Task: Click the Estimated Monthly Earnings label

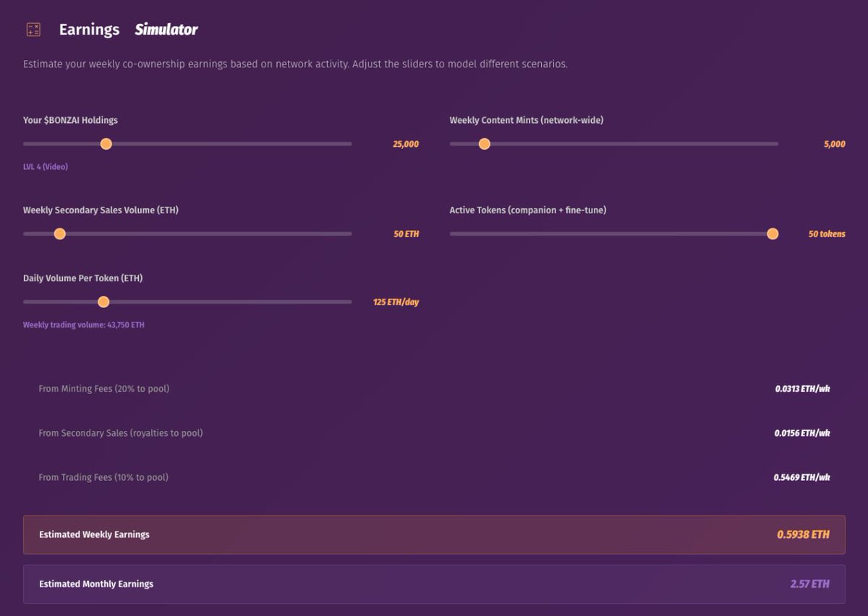Action: tap(96, 583)
